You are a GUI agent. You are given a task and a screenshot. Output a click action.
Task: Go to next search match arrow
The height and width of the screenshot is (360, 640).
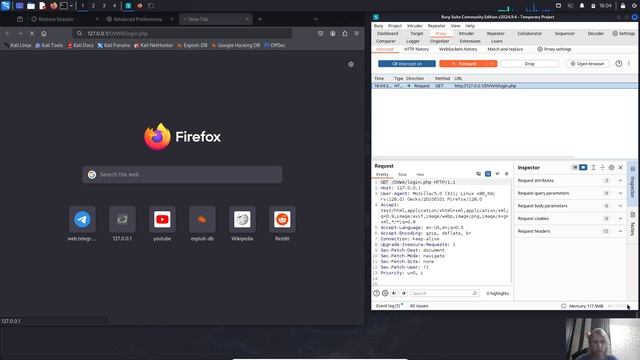click(x=404, y=293)
